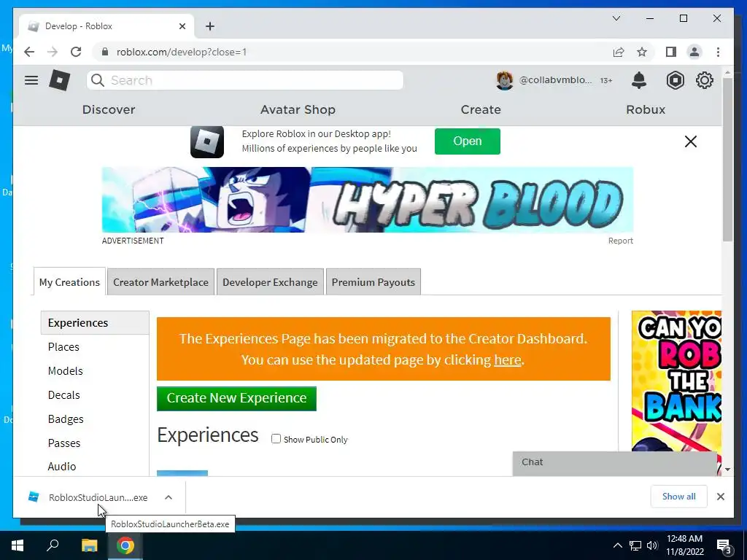Go forward in Chrome
Viewport: 747px width, 560px height.
53,52
